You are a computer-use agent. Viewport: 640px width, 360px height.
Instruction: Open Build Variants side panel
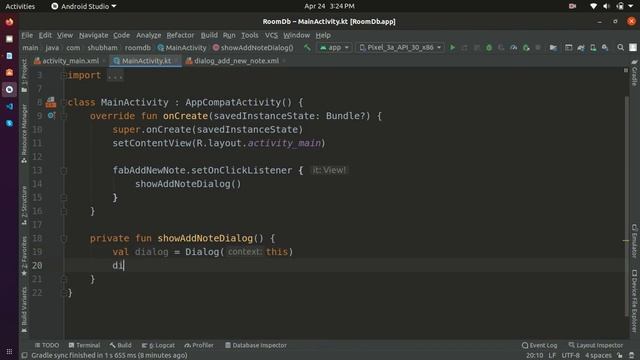coord(24,309)
